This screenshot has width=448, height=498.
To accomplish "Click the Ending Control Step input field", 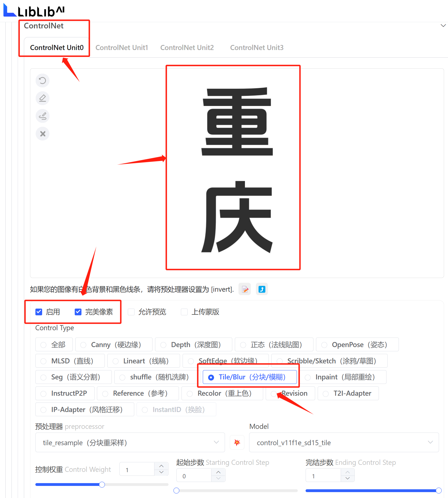I will (x=323, y=476).
